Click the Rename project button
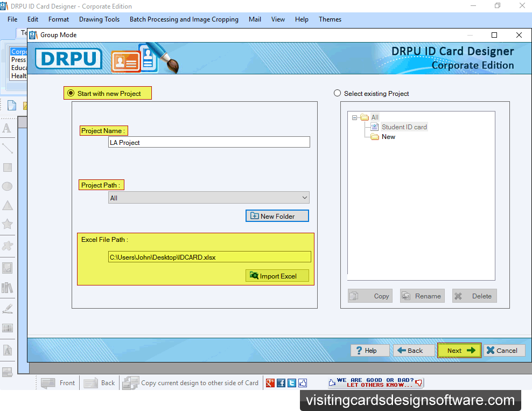 [x=422, y=296]
